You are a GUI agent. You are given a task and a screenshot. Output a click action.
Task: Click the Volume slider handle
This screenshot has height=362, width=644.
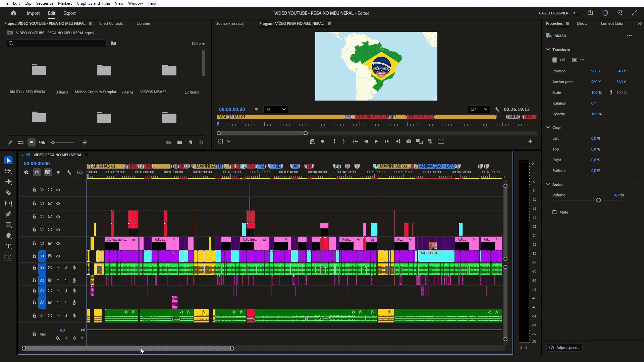click(x=598, y=200)
